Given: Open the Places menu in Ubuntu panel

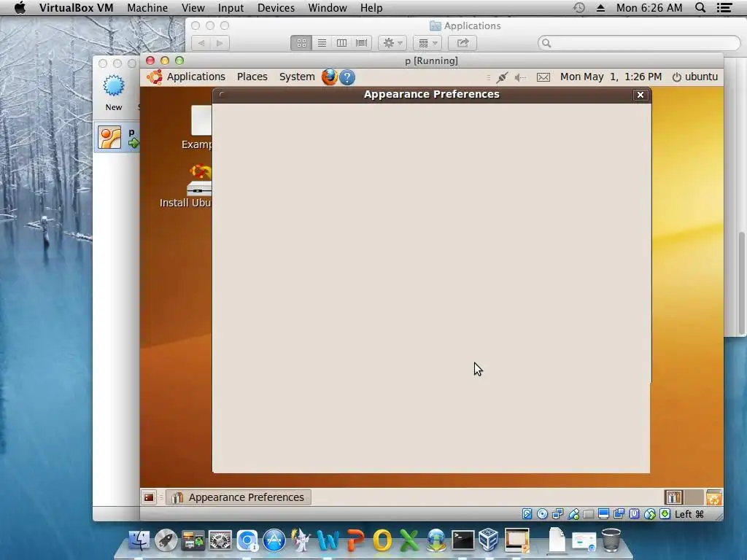Looking at the screenshot, I should pos(252,77).
